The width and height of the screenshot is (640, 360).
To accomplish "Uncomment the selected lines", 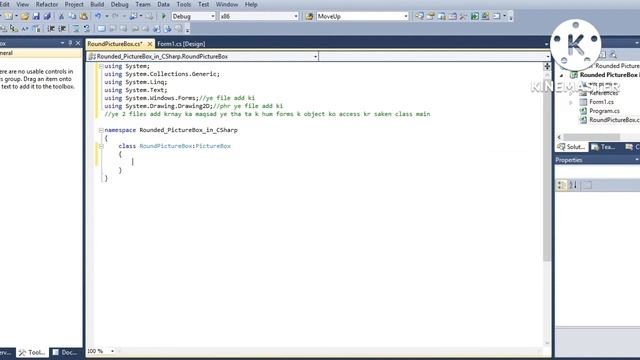I will pyautogui.click(x=87, y=29).
